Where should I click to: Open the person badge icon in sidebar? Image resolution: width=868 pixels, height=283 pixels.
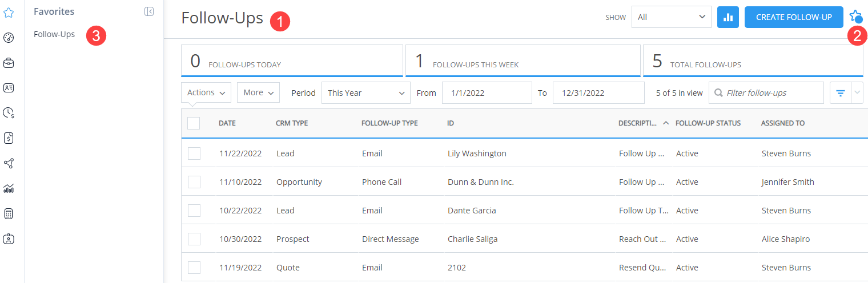click(x=9, y=239)
